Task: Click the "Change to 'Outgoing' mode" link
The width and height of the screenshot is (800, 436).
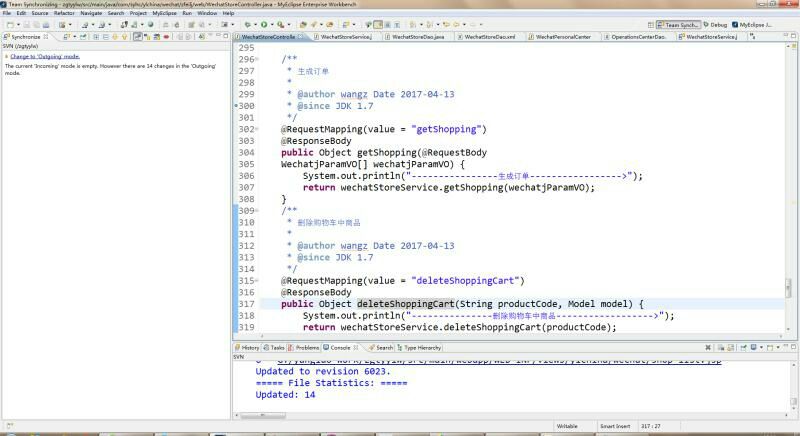Action: click(44, 57)
